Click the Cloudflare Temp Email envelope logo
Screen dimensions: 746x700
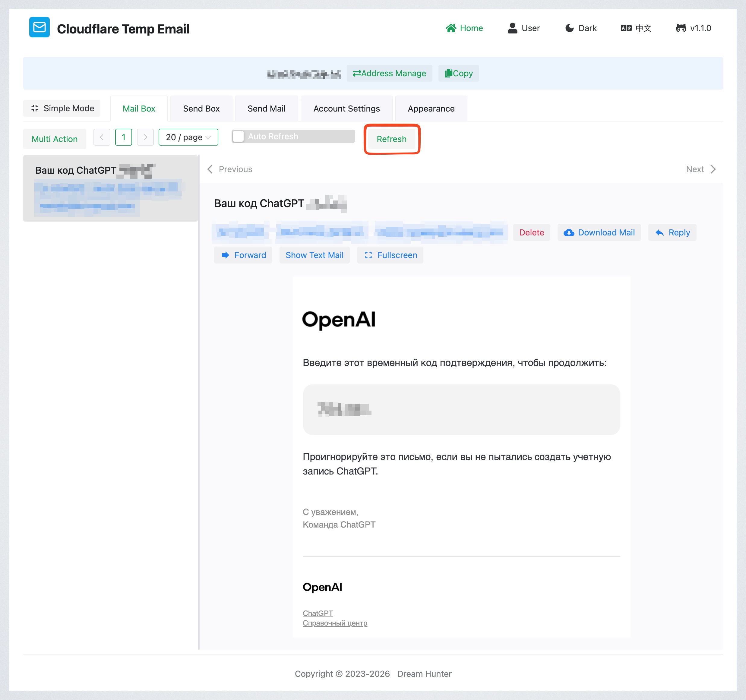click(x=40, y=27)
